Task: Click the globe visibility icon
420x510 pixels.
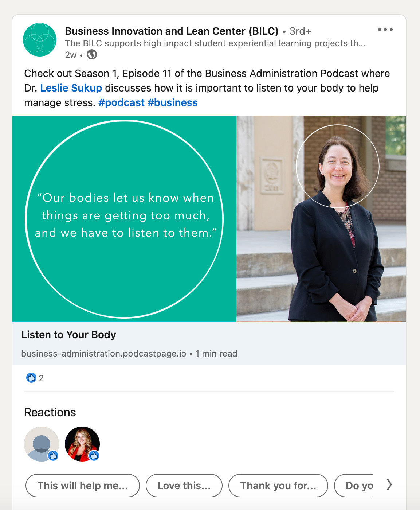Action: [x=92, y=55]
